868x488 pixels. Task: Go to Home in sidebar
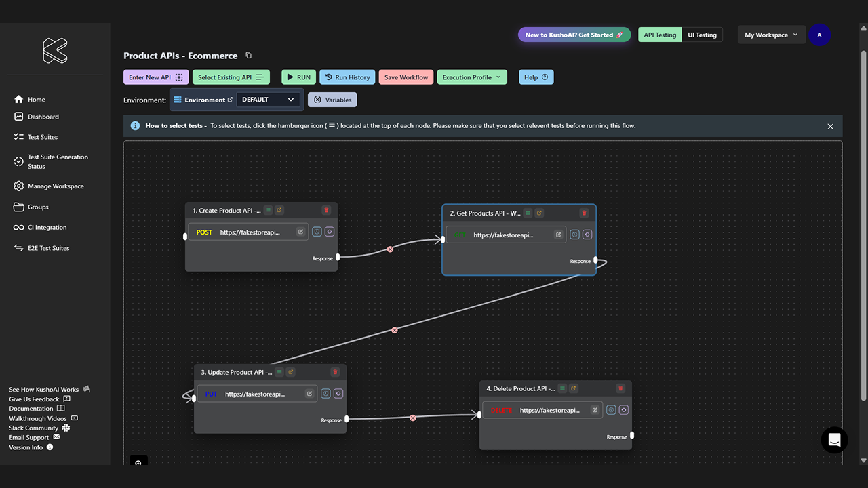(30, 100)
